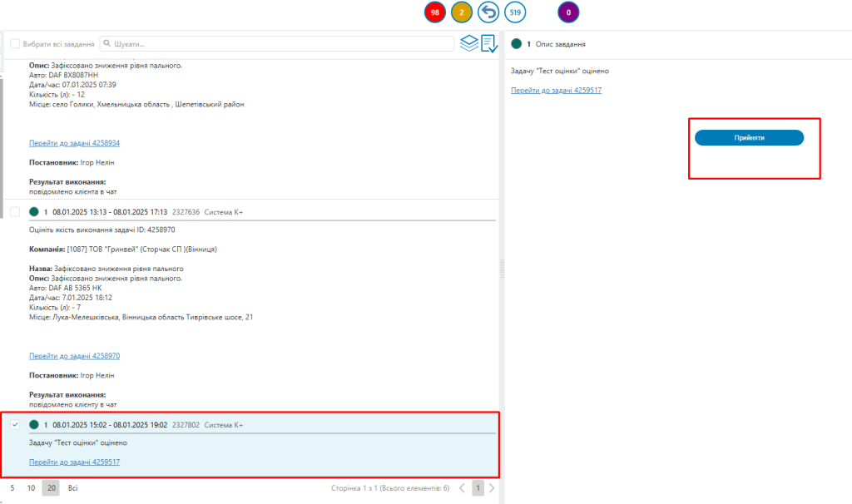Click green status dot of task 2327802

point(33,425)
